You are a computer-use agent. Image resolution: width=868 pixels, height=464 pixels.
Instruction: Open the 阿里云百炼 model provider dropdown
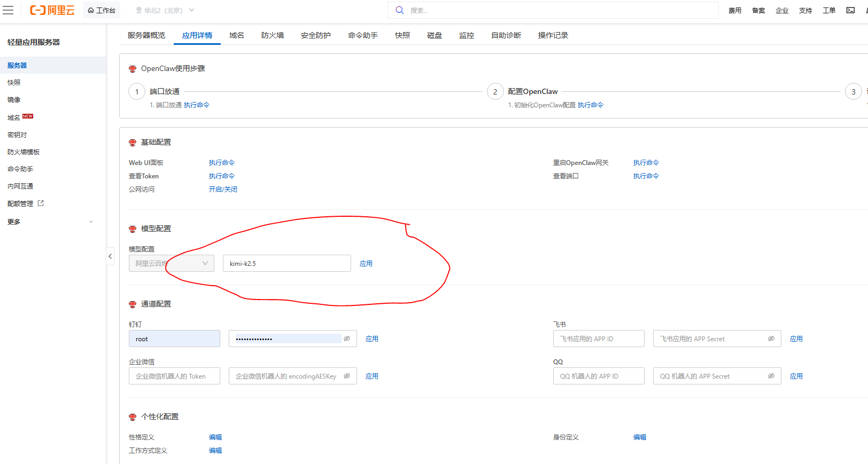(x=172, y=263)
